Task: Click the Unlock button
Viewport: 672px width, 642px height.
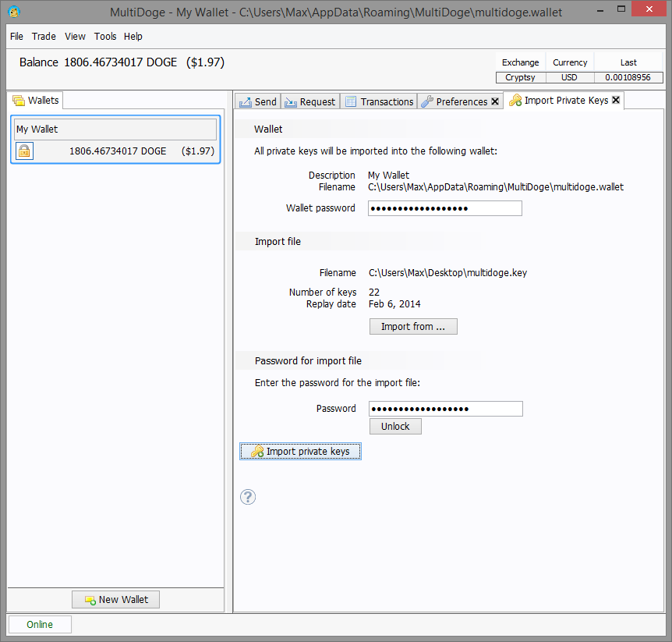Action: tap(395, 426)
